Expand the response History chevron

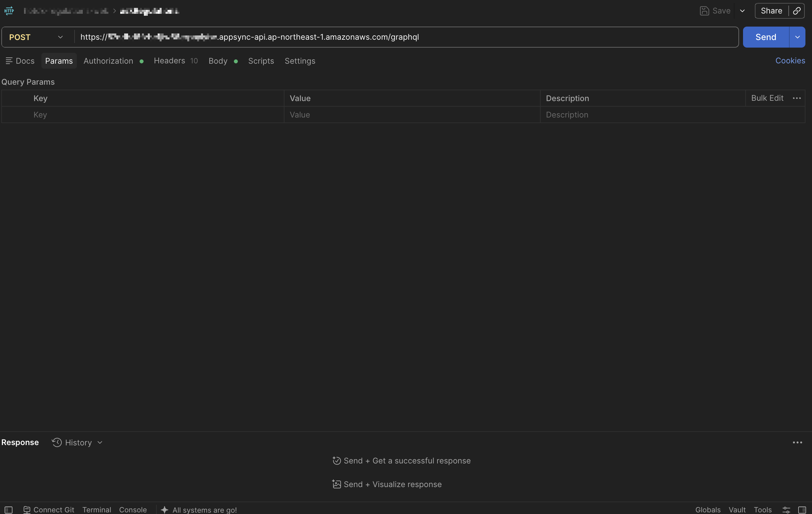[100, 442]
